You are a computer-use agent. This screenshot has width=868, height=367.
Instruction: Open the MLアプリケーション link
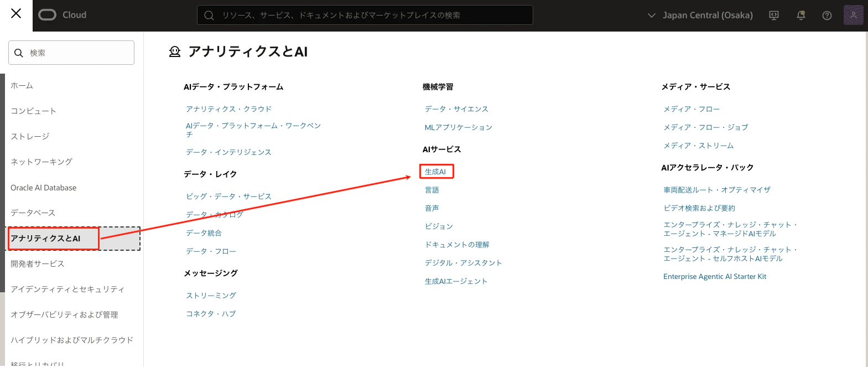pyautogui.click(x=459, y=127)
